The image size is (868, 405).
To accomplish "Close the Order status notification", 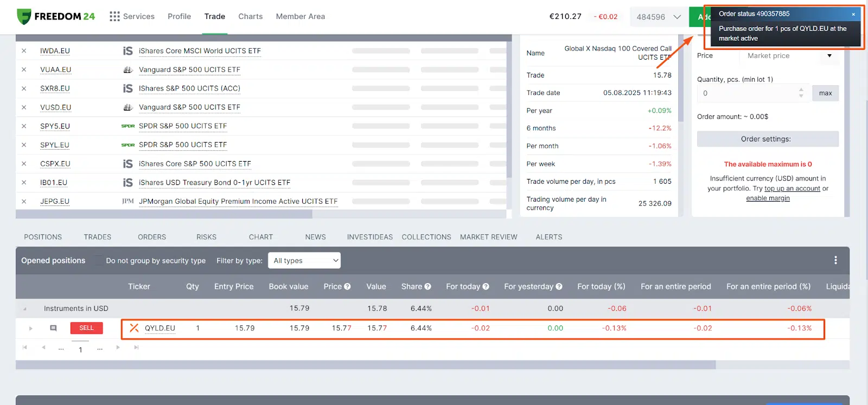I will click(853, 14).
